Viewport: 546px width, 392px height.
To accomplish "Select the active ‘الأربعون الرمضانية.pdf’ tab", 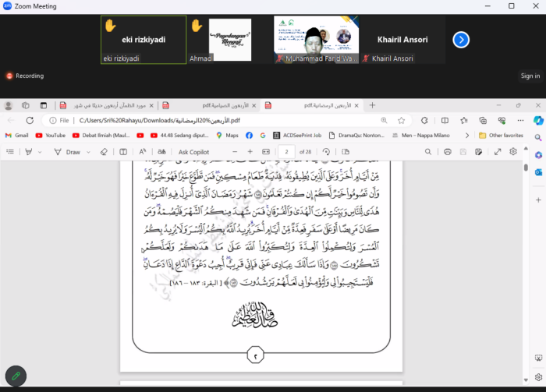I will coord(311,105).
